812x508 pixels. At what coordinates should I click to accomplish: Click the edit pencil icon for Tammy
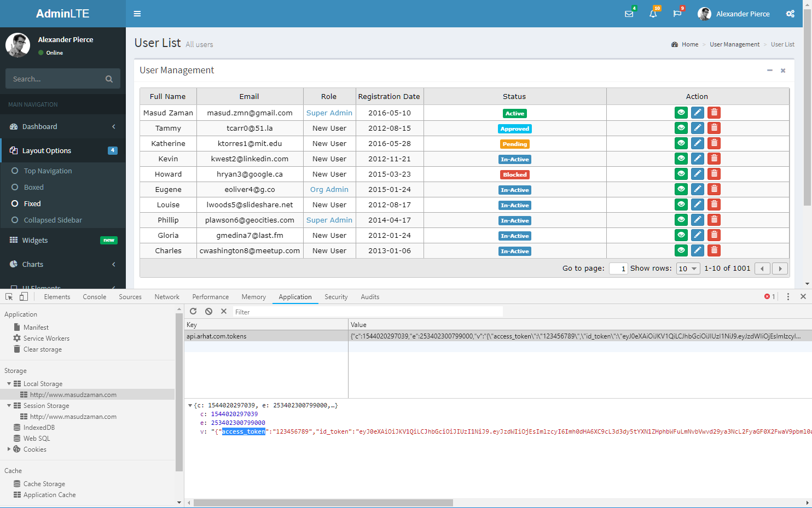tap(697, 128)
